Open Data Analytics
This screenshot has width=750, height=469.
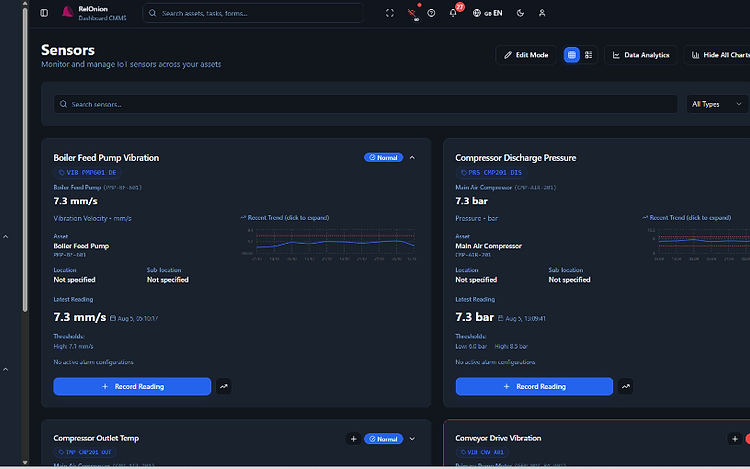[640, 55]
